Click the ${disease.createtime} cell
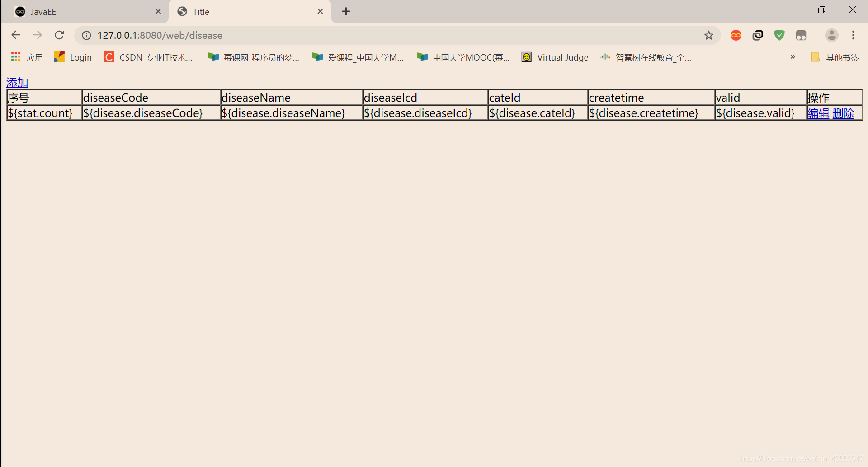Screen dimensions: 868x467 click(x=651, y=113)
